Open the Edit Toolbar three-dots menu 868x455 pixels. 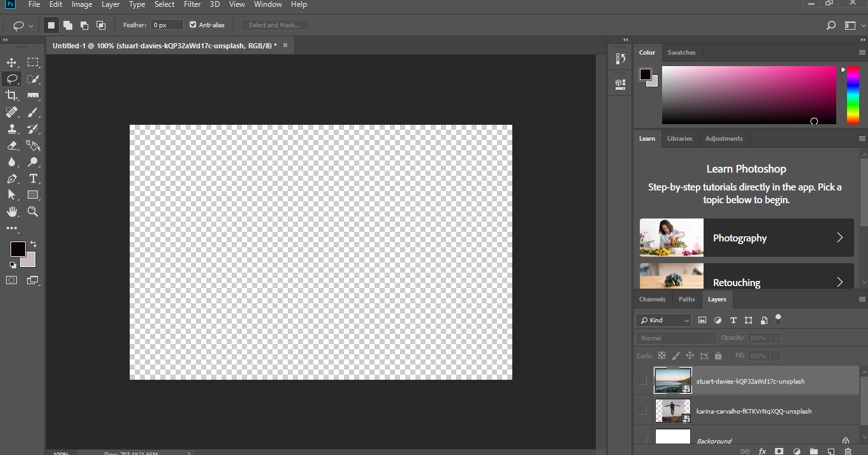[12, 228]
